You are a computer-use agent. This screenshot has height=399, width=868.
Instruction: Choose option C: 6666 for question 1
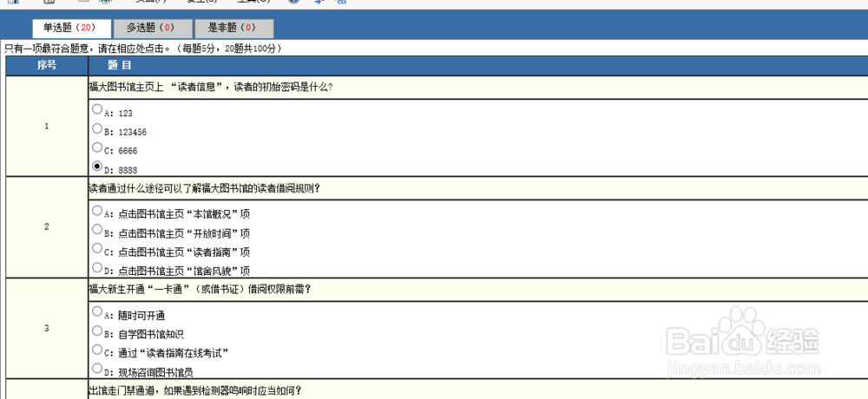coord(97,147)
